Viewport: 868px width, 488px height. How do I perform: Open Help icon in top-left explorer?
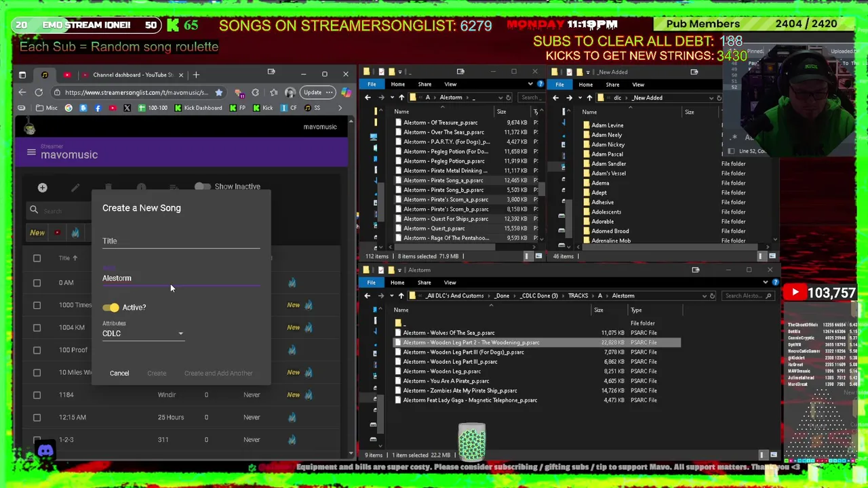[540, 84]
